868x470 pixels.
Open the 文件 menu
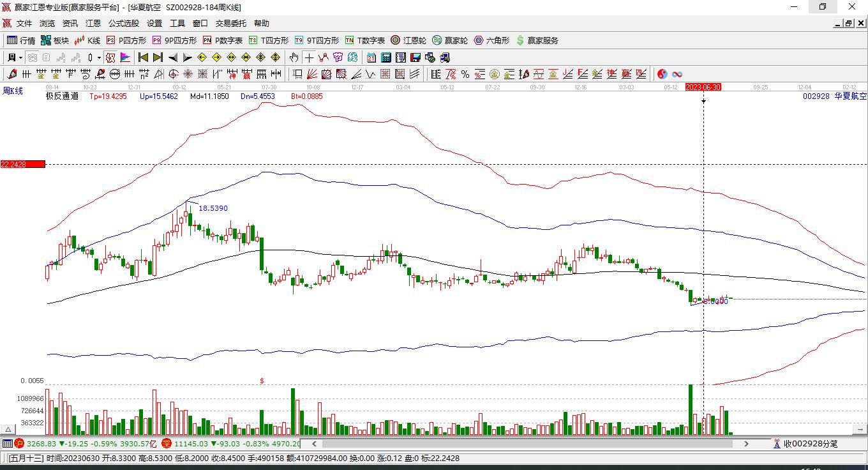[24, 24]
